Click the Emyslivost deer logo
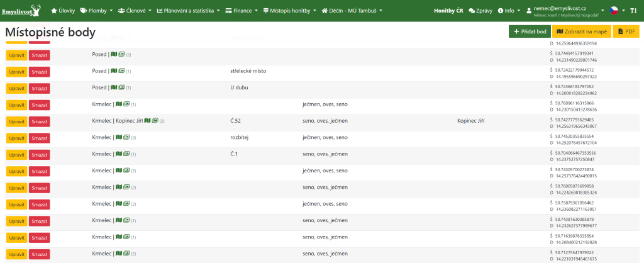 pos(21,10)
